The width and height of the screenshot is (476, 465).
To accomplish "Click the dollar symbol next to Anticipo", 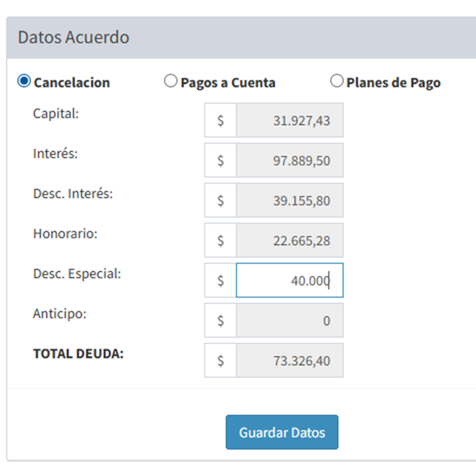I will (x=221, y=321).
